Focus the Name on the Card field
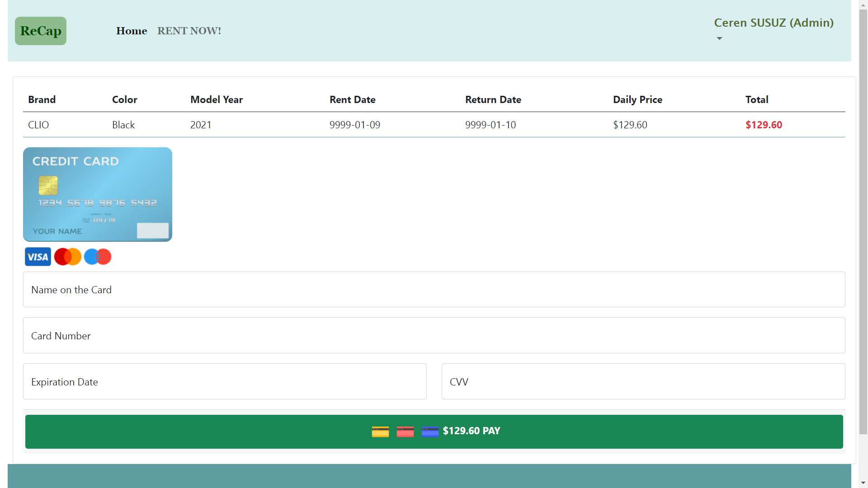868x488 pixels. tap(434, 290)
